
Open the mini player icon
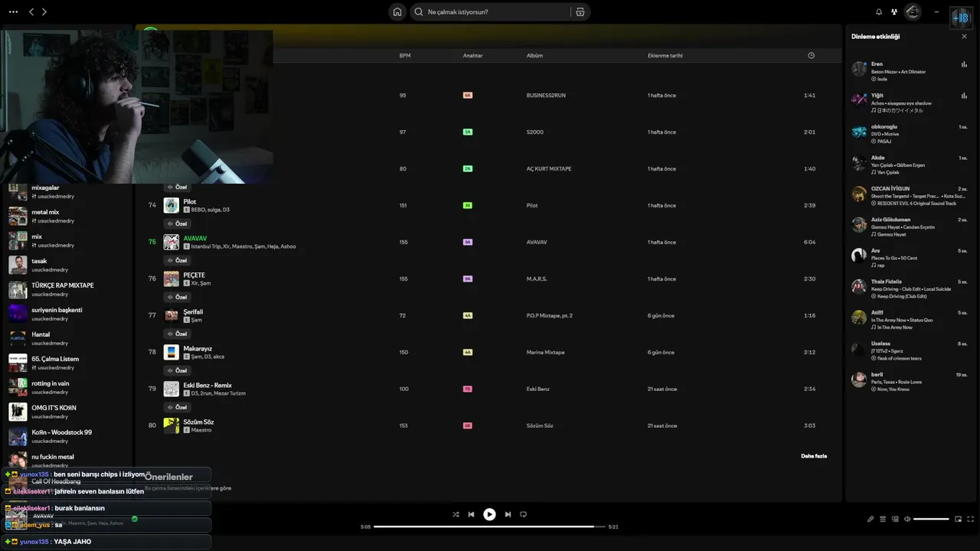pos(958,519)
